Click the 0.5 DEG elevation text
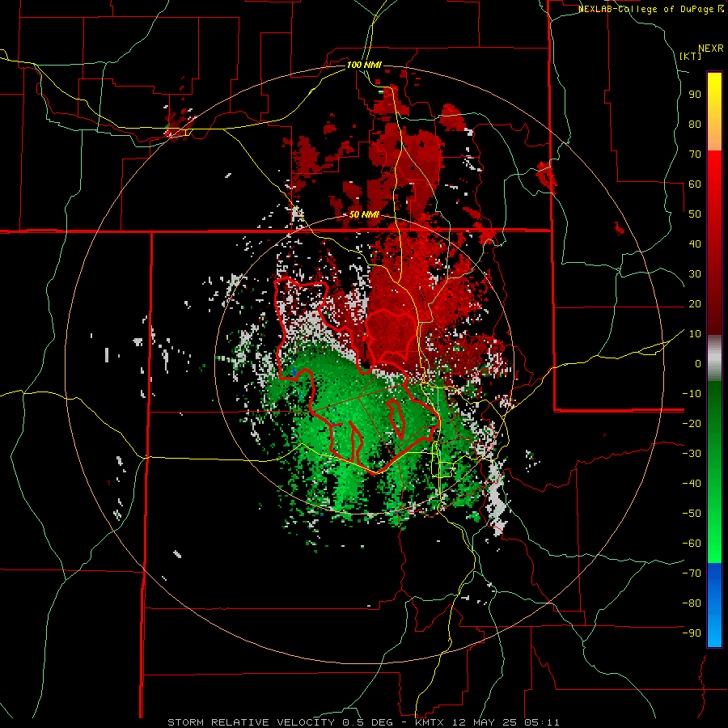This screenshot has height=728, width=728. (x=369, y=722)
